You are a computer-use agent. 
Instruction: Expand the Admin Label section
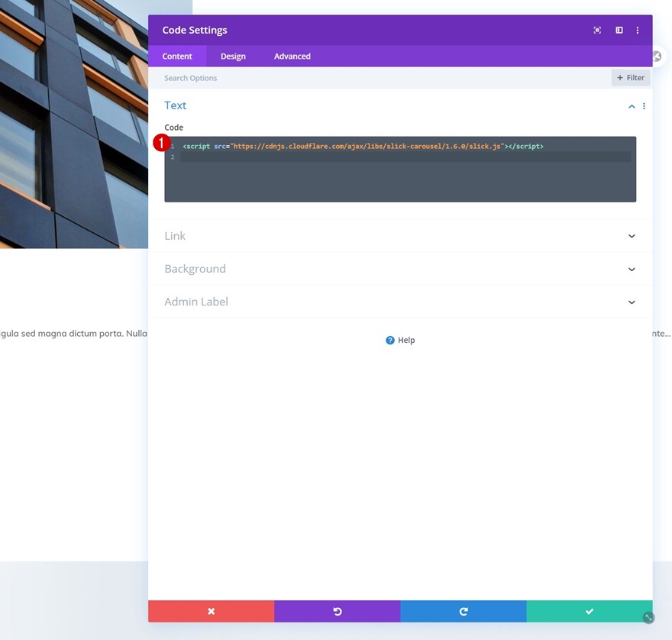400,302
